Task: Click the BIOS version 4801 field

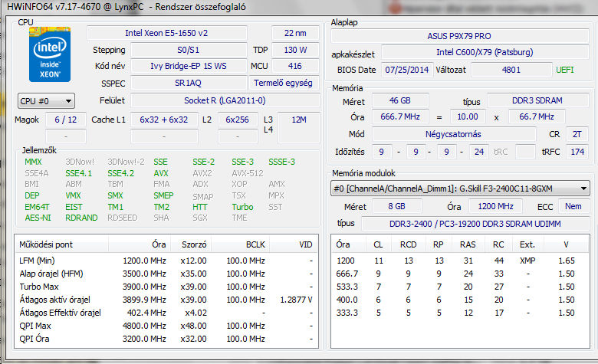Action: pyautogui.click(x=511, y=70)
